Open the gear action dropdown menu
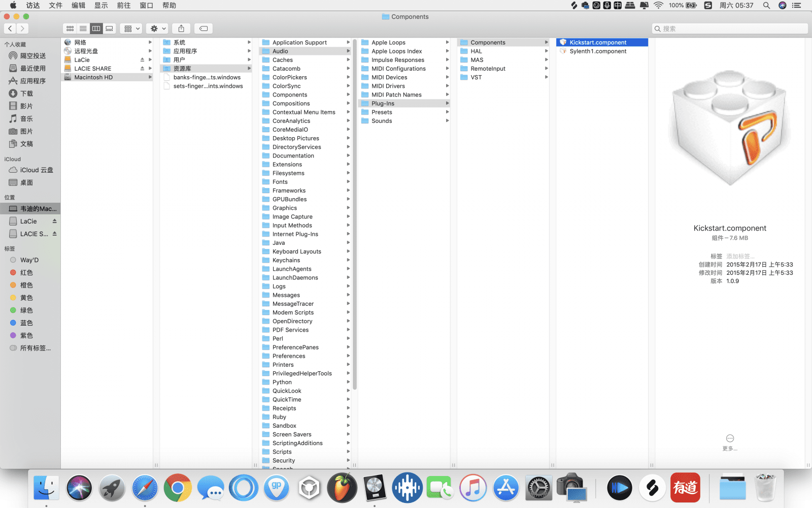 coord(158,28)
